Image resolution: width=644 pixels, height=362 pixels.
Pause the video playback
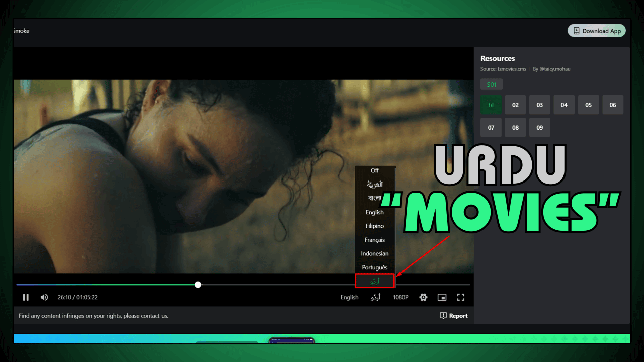click(26, 297)
